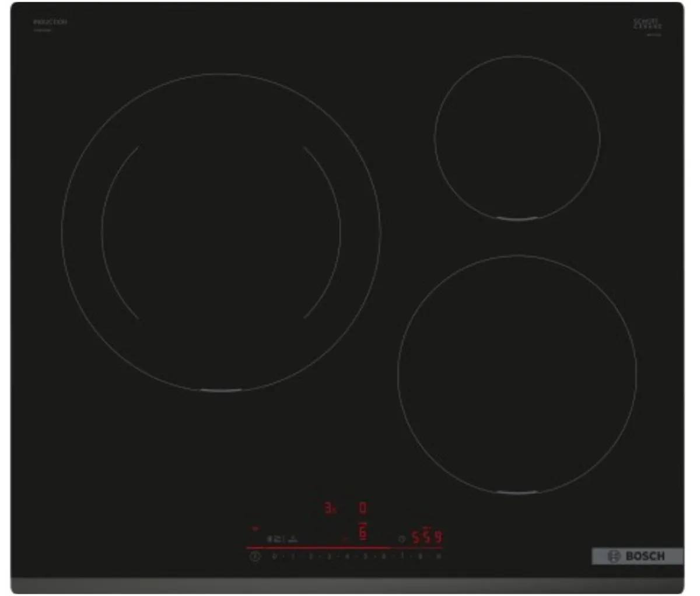This screenshot has height=596, width=700.
Task: Tap the small red indicator above the lock symbols
Action: [255, 528]
